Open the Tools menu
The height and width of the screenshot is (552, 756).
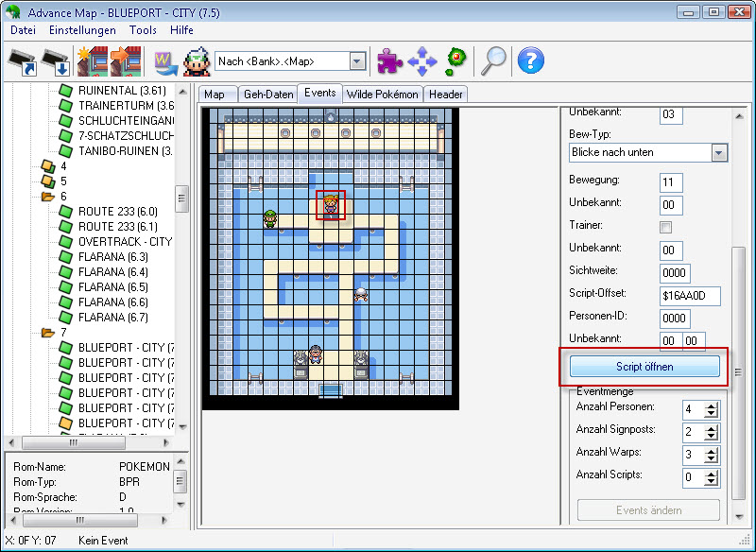pos(143,30)
